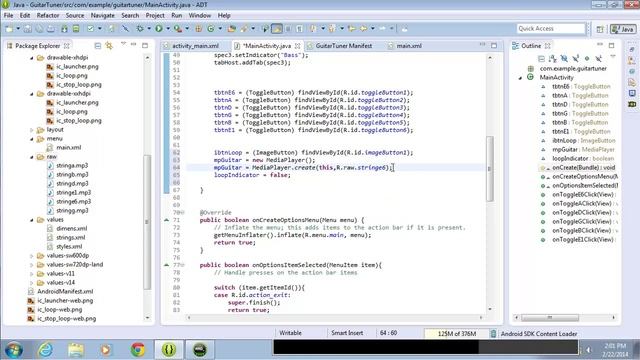Toggle the highlighted Mark Occurrences button

277,29
